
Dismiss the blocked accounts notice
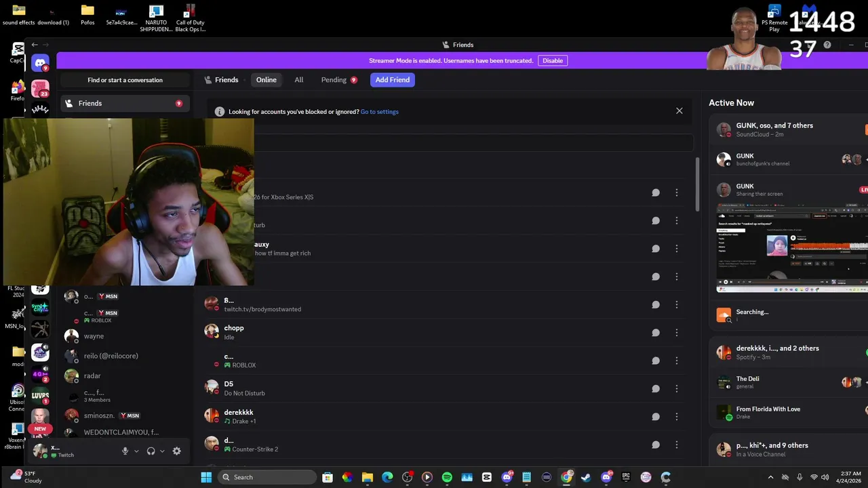[679, 111]
